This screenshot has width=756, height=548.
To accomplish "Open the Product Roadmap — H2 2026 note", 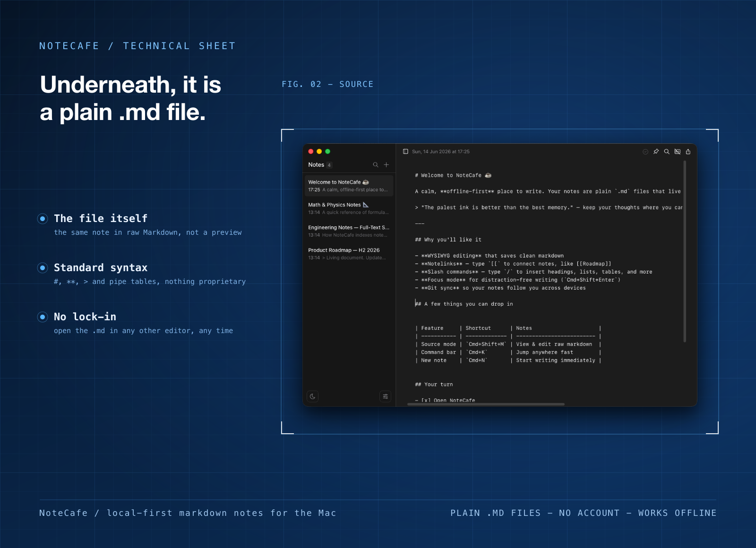I will [349, 254].
